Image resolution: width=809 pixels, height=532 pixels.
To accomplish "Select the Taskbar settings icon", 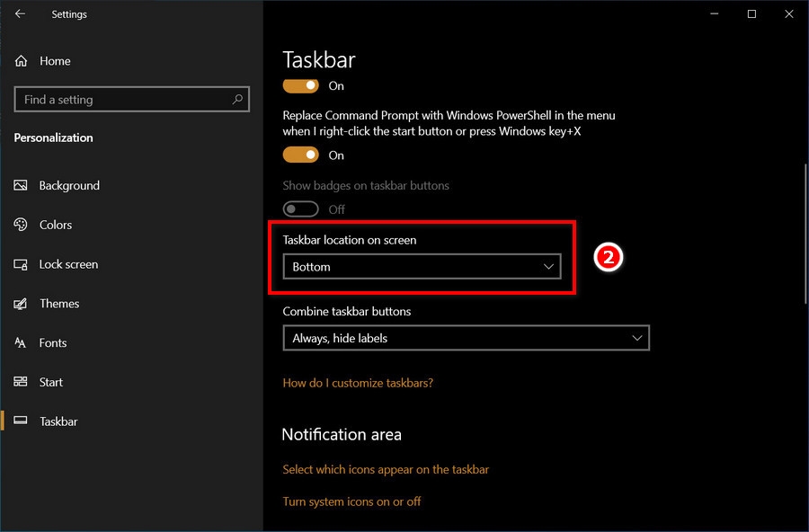I will coord(22,421).
